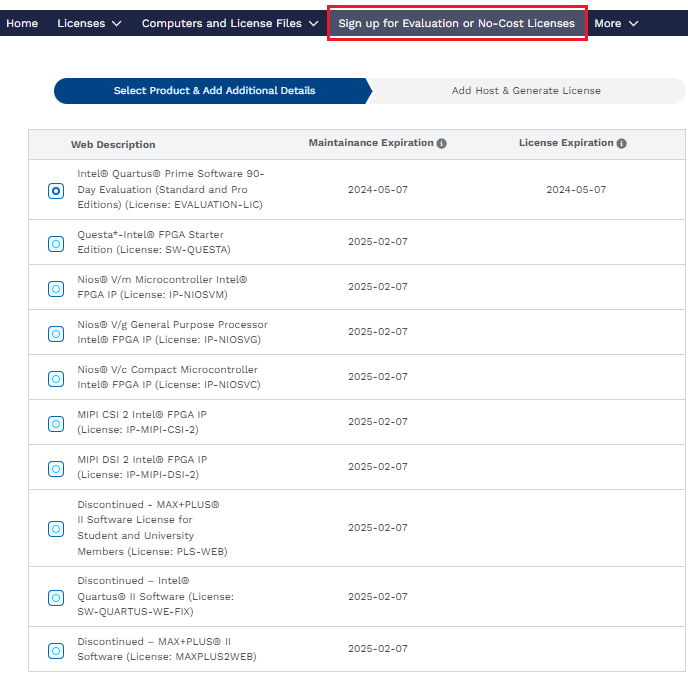Click MAXPLUS2WEB software description text
Screen dimensions: 688x677
click(x=167, y=649)
